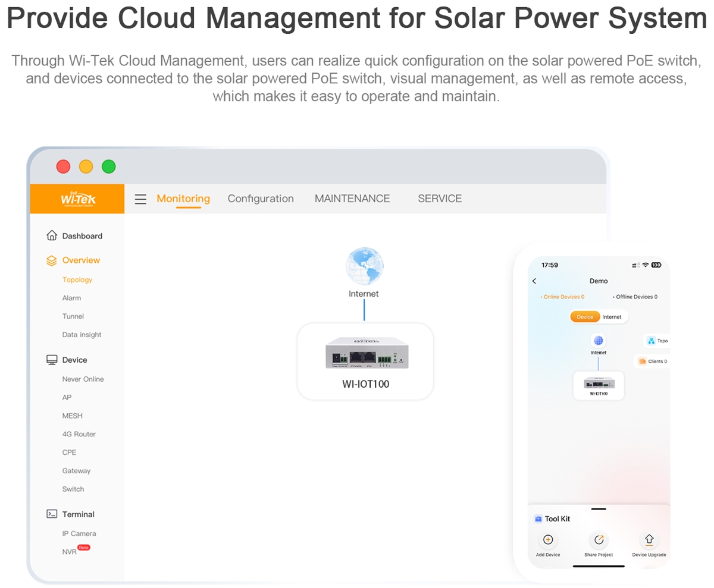714x588 pixels.
Task: Select the Device toggle pill
Action: click(585, 317)
